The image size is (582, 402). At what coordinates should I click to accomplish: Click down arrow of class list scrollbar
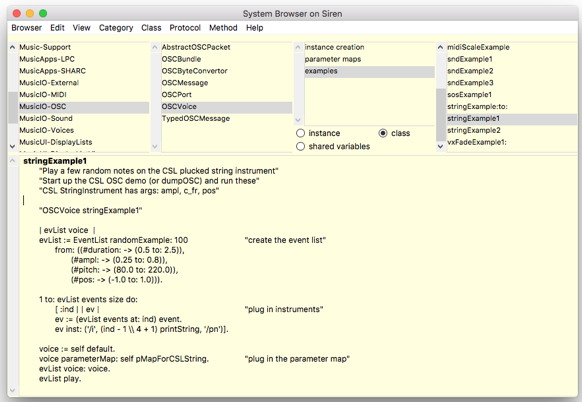coord(155,146)
